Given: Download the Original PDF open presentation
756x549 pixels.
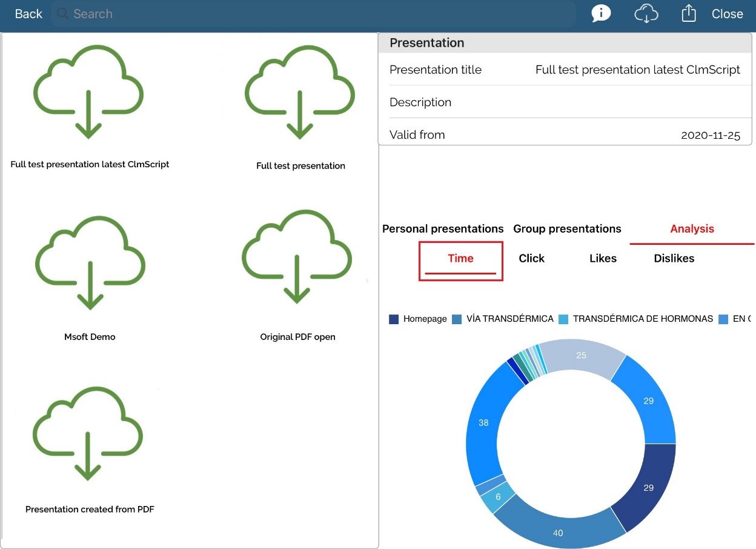Looking at the screenshot, I should click(x=297, y=256).
